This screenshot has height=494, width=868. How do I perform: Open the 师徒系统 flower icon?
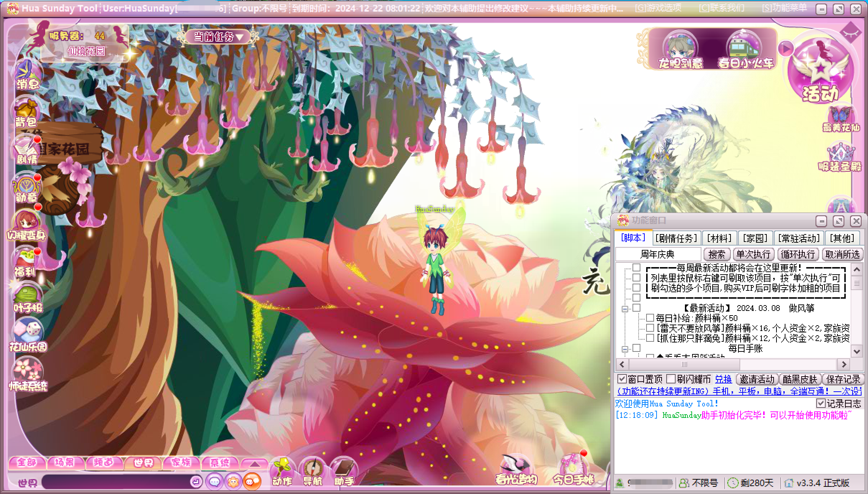[x=28, y=374]
